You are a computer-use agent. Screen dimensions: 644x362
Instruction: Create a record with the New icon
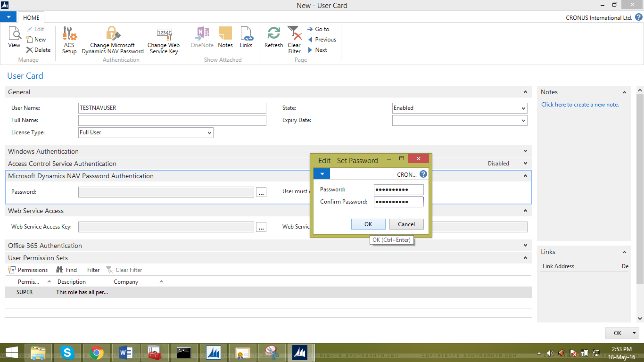click(x=37, y=39)
